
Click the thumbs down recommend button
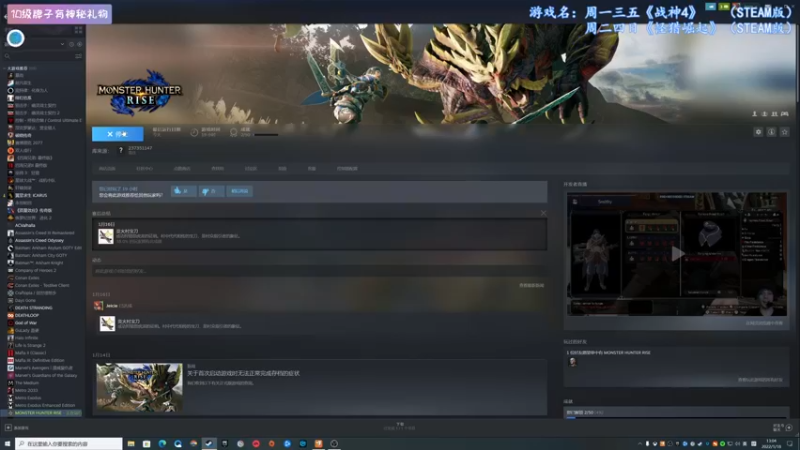click(211, 191)
